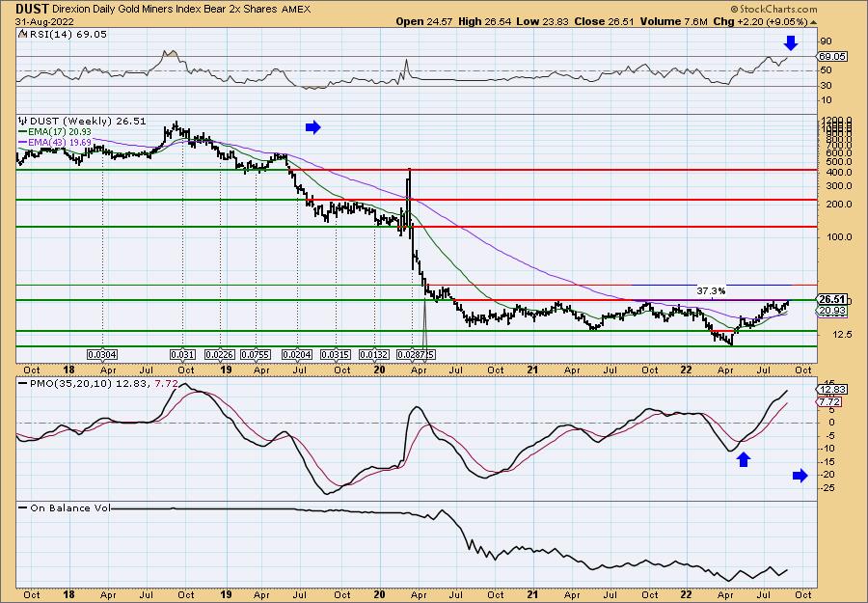Click the -15 level on PMO axis

[827, 462]
